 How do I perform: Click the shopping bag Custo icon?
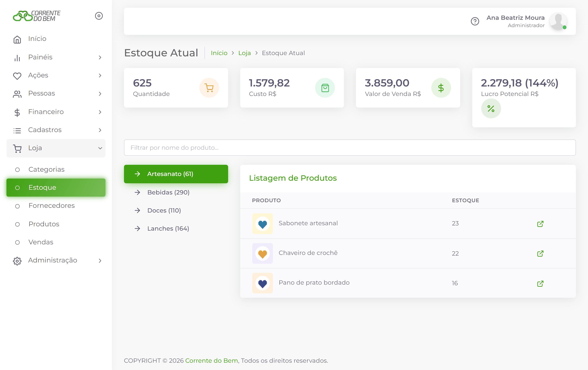click(325, 88)
